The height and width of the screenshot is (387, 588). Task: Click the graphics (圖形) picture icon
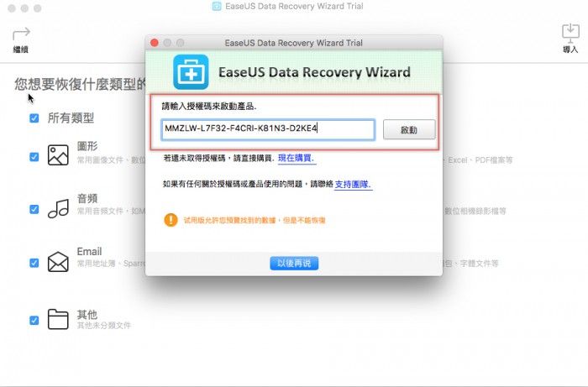click(x=58, y=155)
